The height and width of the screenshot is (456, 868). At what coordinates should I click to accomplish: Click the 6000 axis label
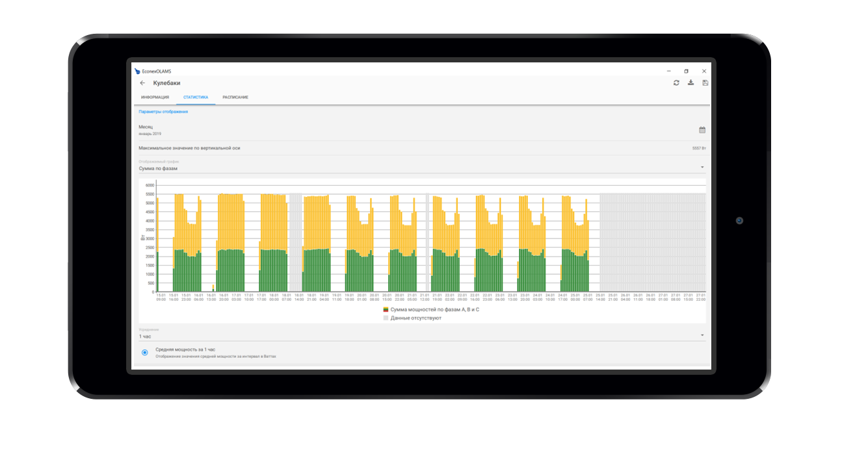(x=150, y=185)
